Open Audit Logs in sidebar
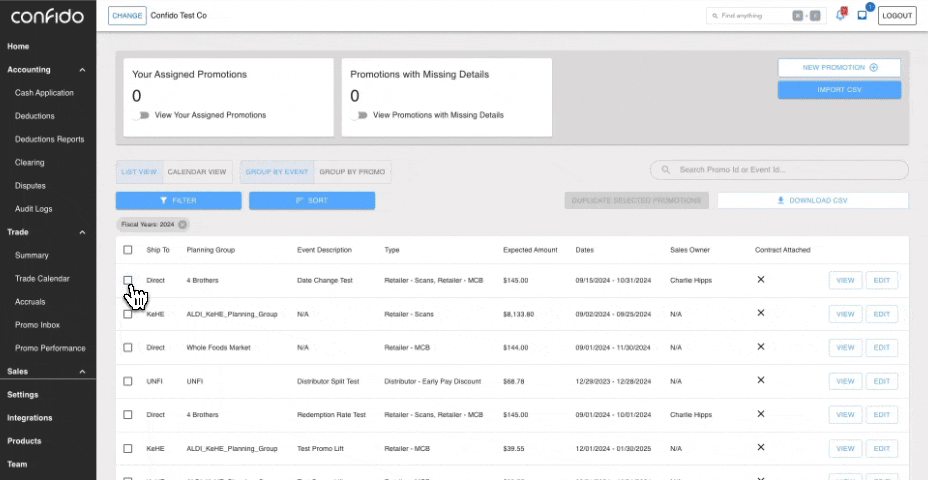928x480 pixels. [x=34, y=209]
